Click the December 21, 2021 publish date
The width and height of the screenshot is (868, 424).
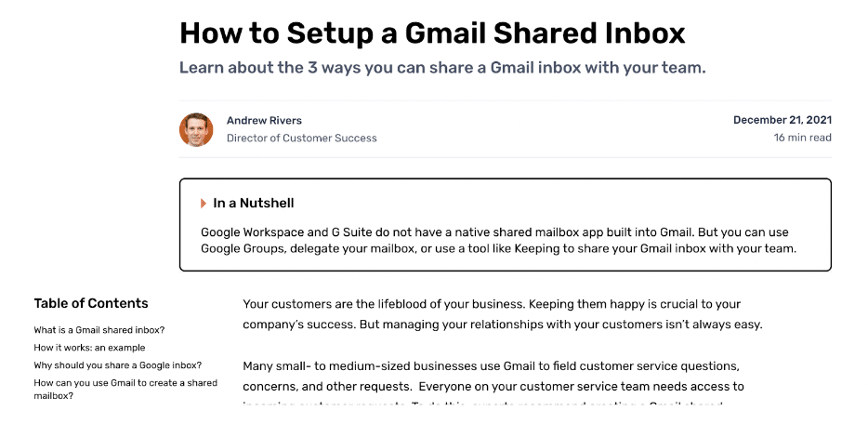click(x=782, y=120)
